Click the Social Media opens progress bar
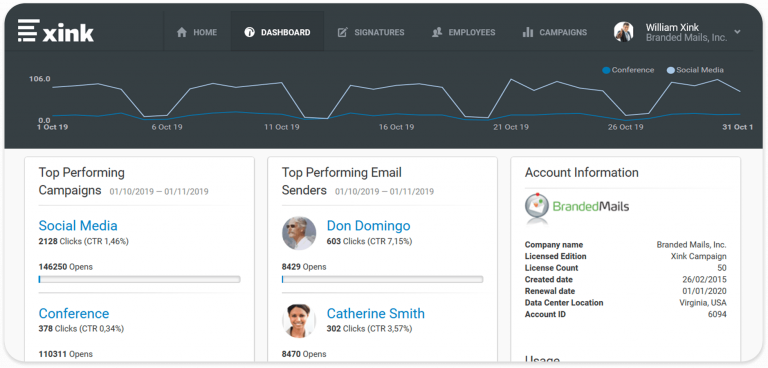This screenshot has height=368, width=768. (x=139, y=279)
